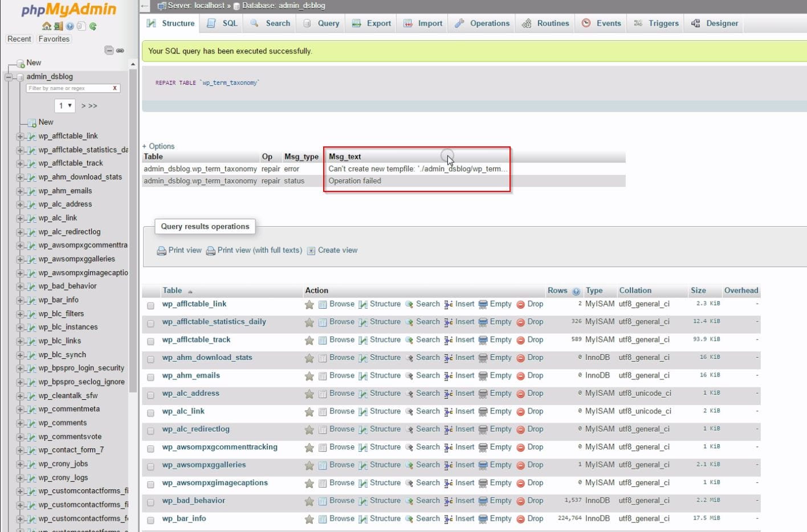Screen dimensions: 807x532
Task: Click Server: localhost breadcrumb link
Action: pyautogui.click(x=197, y=5)
